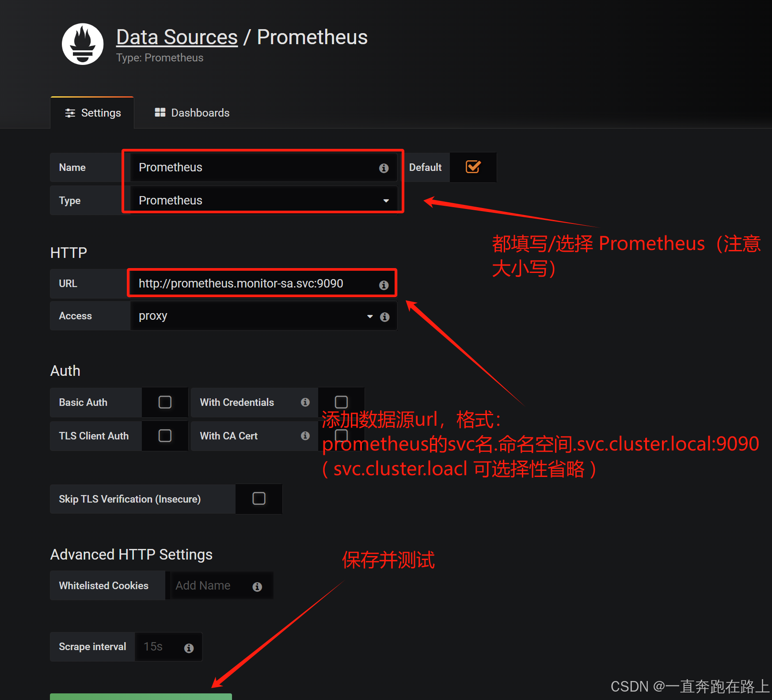The image size is (772, 700).
Task: Enable the With Credentials checkbox
Action: point(341,402)
